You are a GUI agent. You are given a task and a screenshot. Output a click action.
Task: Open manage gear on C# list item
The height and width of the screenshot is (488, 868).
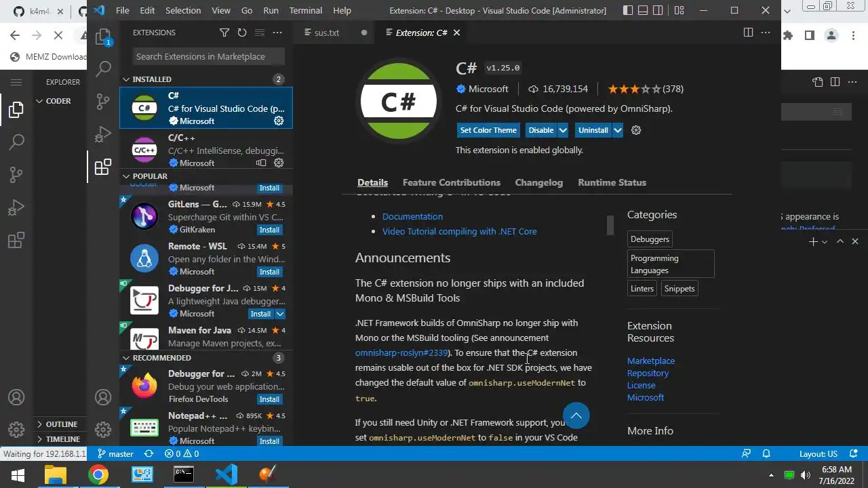coord(278,121)
